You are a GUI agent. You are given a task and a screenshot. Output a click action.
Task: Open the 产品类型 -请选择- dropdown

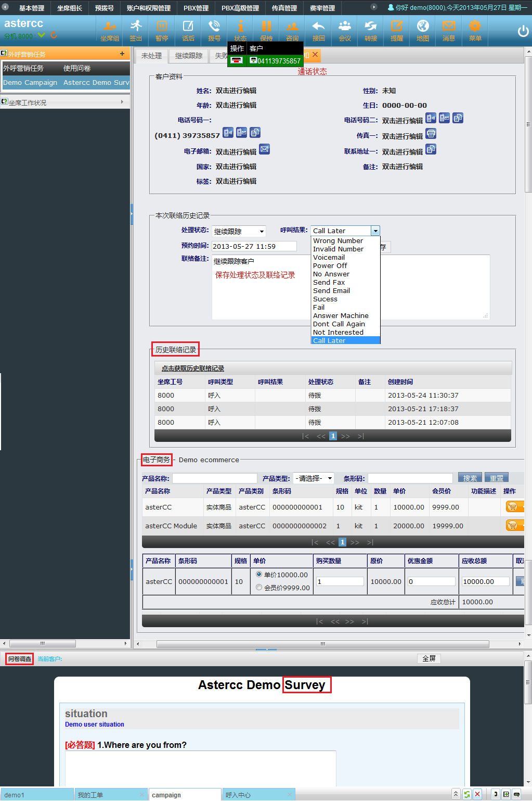coord(314,478)
